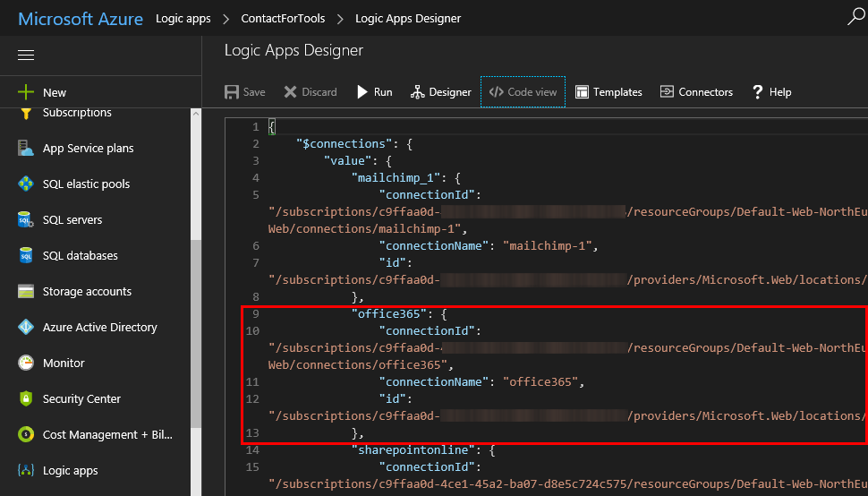Open SQL elastic pools in sidebar
The height and width of the screenshot is (496, 868).
[x=87, y=184]
